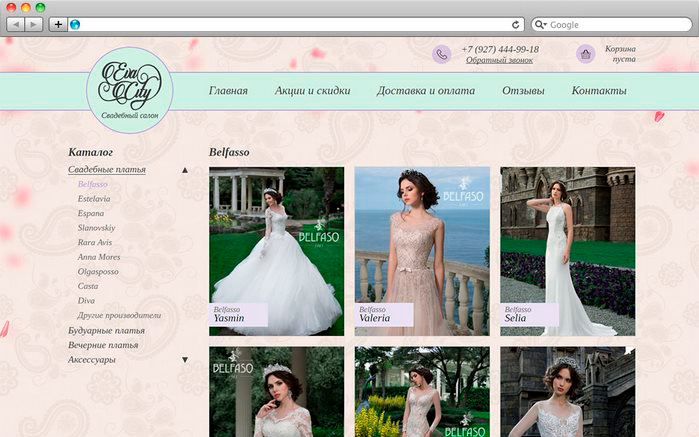Select Espana brand in catalog

pyautogui.click(x=91, y=213)
